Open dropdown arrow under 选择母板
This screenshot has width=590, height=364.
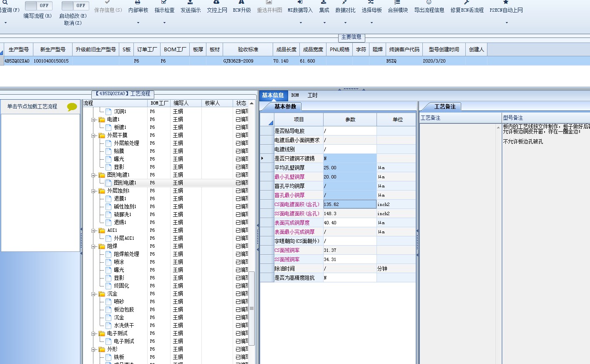tap(372, 23)
